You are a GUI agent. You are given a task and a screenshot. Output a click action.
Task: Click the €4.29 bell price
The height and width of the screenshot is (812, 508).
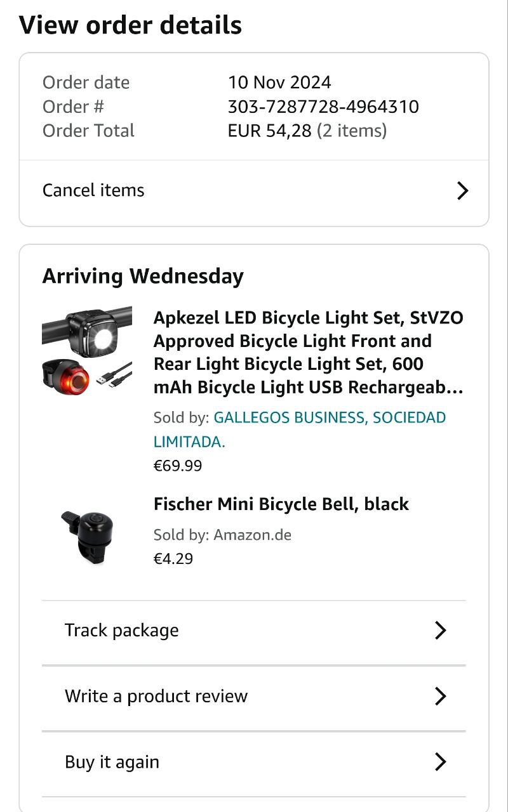tap(173, 559)
